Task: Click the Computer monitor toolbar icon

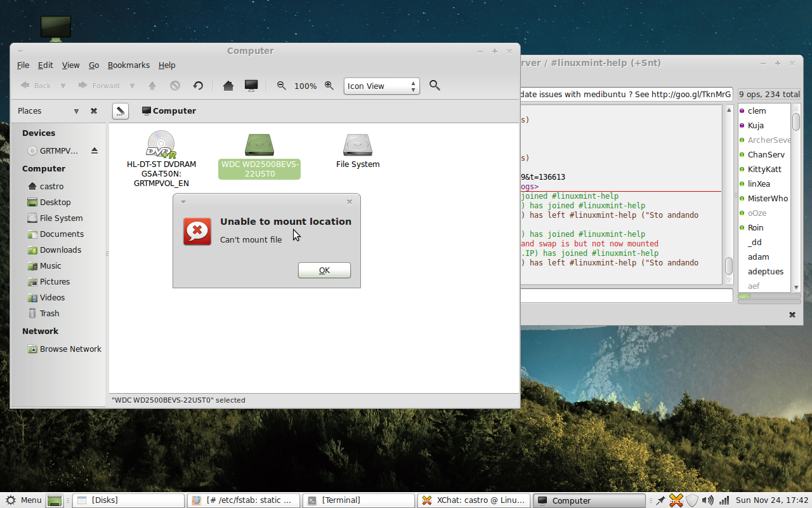Action: tap(251, 86)
